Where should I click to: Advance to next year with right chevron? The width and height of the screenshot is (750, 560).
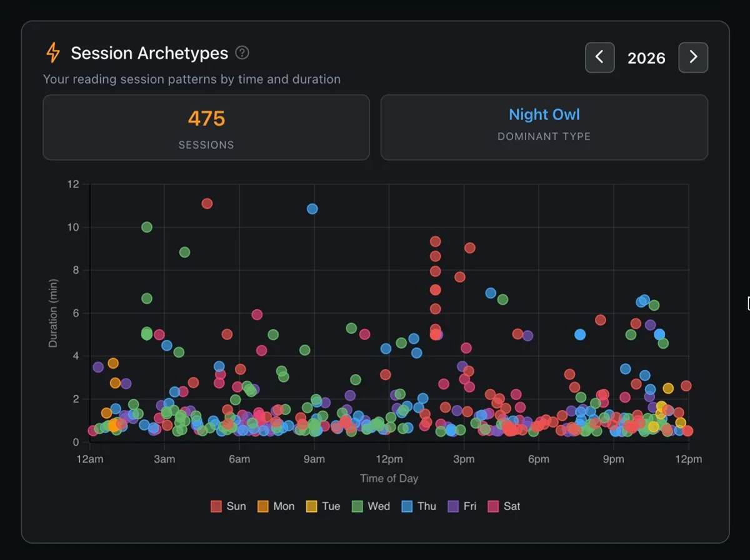pyautogui.click(x=693, y=57)
